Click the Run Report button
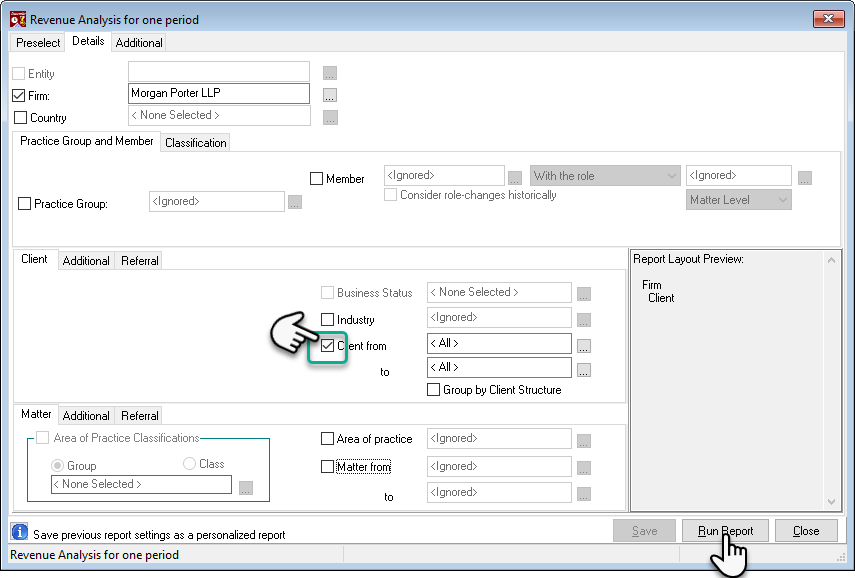Screen dimensions: 855x578 pyautogui.click(x=725, y=531)
